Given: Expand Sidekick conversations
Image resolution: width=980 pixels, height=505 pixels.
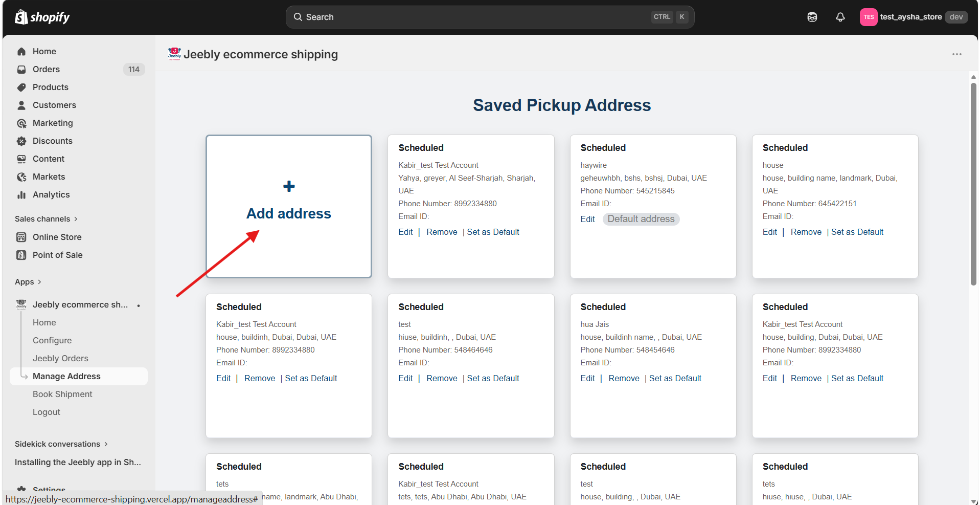Looking at the screenshot, I should tap(61, 444).
